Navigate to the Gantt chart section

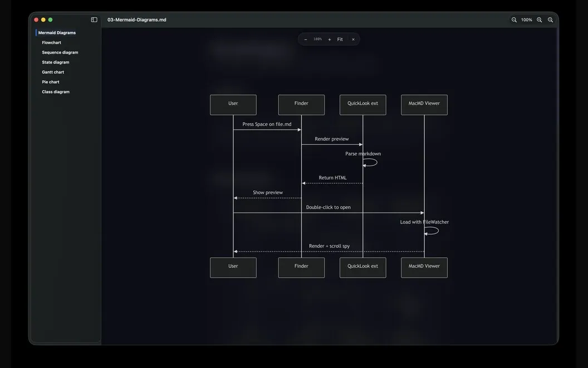[x=53, y=72]
